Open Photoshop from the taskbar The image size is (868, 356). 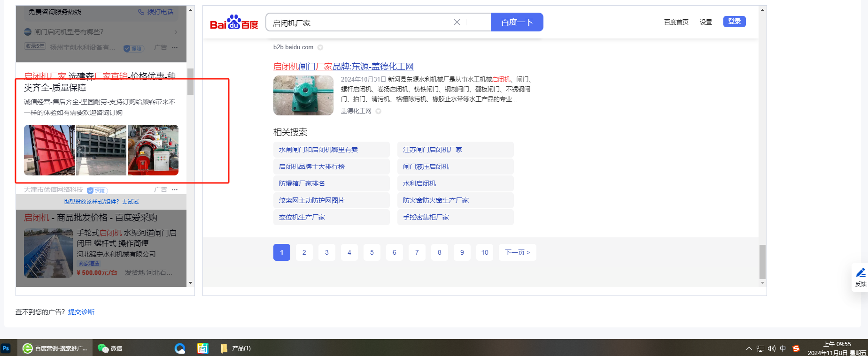tap(6, 348)
